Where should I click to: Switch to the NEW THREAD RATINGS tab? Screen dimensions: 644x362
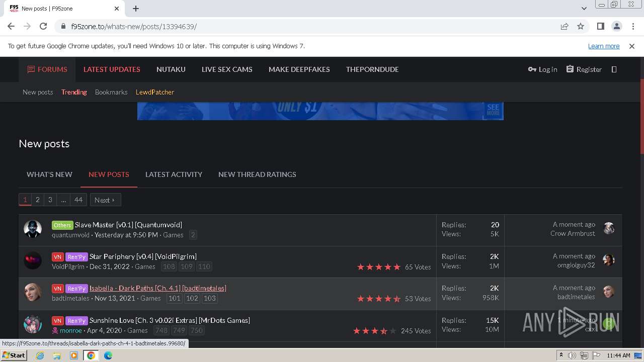click(257, 174)
